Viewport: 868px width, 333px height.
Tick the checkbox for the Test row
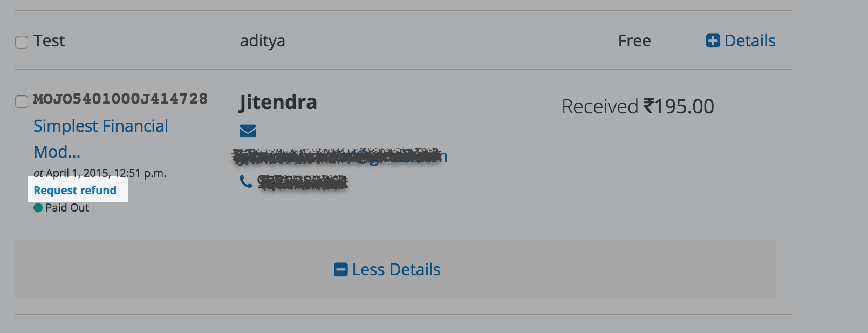tap(22, 42)
